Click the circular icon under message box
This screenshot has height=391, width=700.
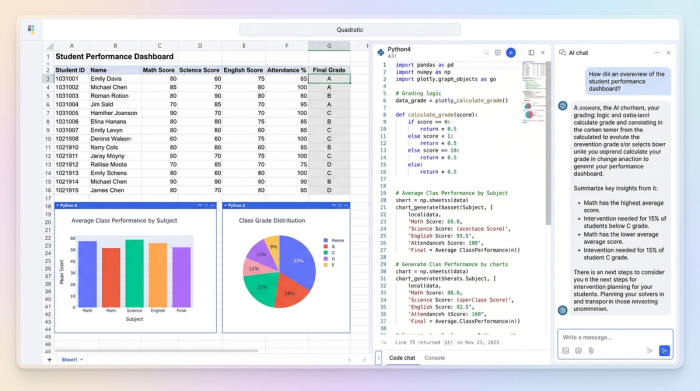click(579, 351)
